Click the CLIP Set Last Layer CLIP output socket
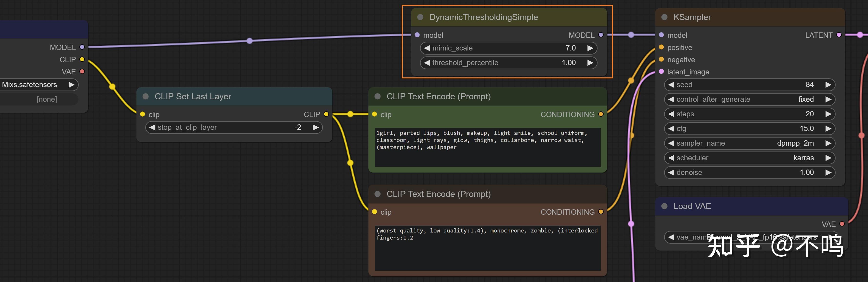 326,114
